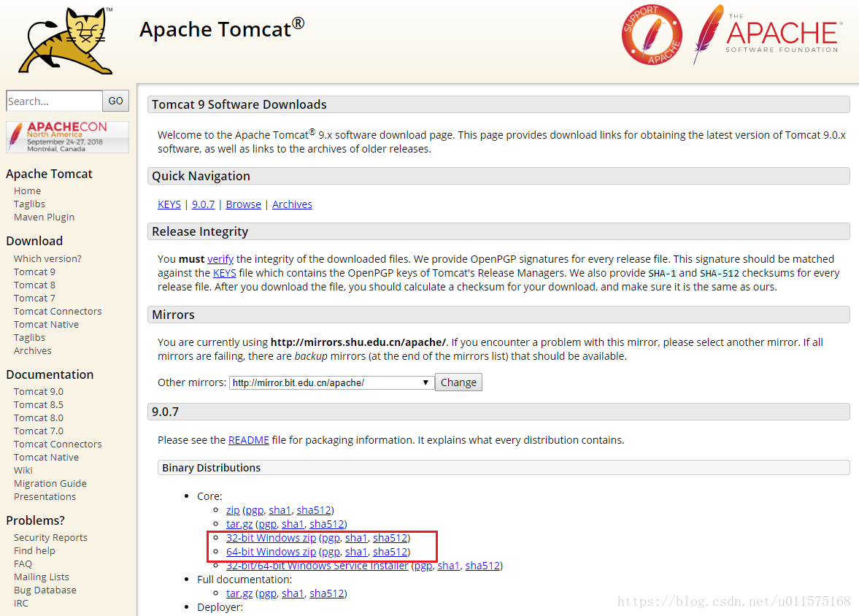The image size is (859, 616).
Task: Open Tomcat Native under Download section
Action: click(46, 325)
